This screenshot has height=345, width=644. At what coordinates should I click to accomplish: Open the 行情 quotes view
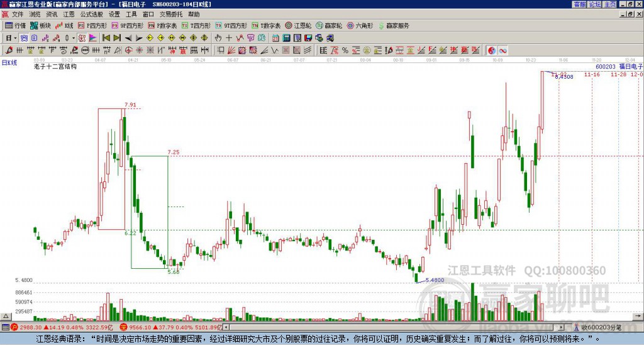click(16, 25)
